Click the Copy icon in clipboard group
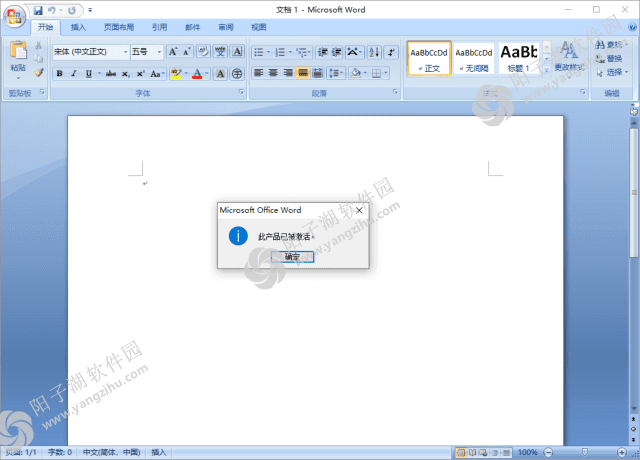Screen dimensions: 640x460 [x=38, y=58]
